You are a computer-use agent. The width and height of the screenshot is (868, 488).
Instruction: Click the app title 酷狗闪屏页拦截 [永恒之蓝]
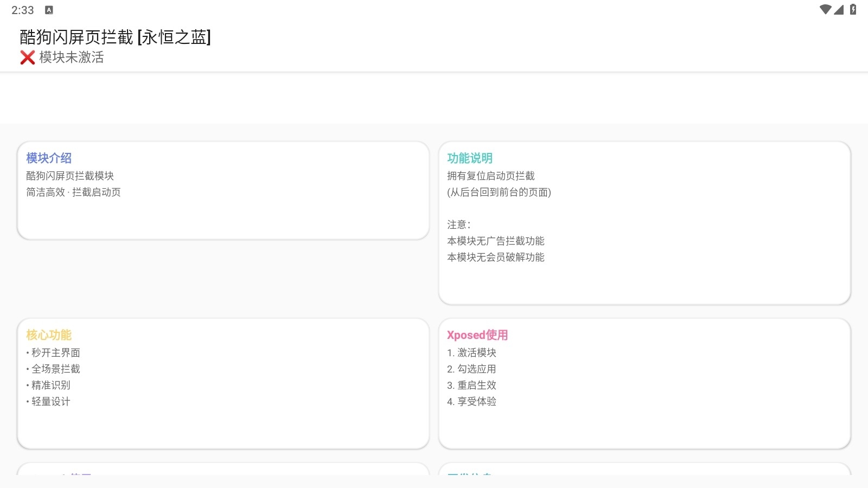tap(115, 37)
